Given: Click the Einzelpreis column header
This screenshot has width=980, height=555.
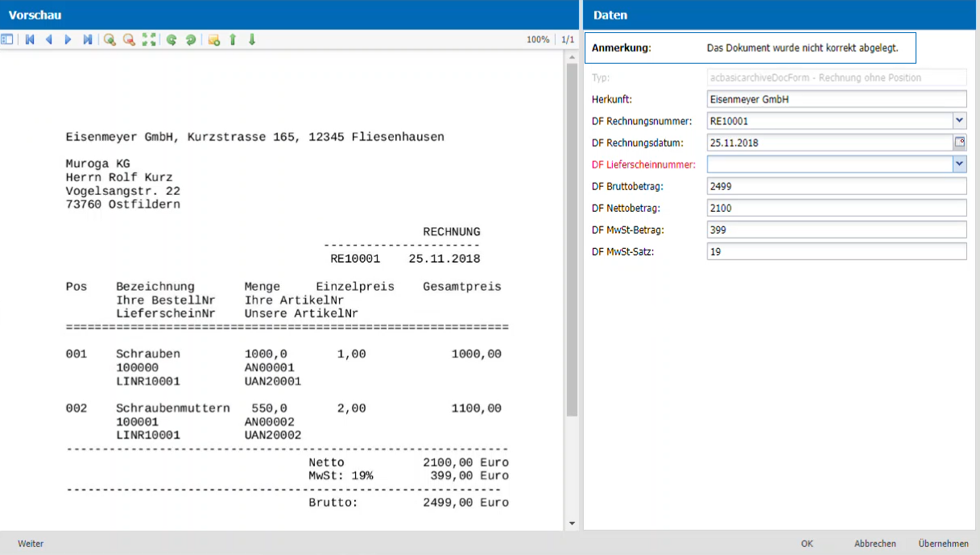Looking at the screenshot, I should [355, 286].
